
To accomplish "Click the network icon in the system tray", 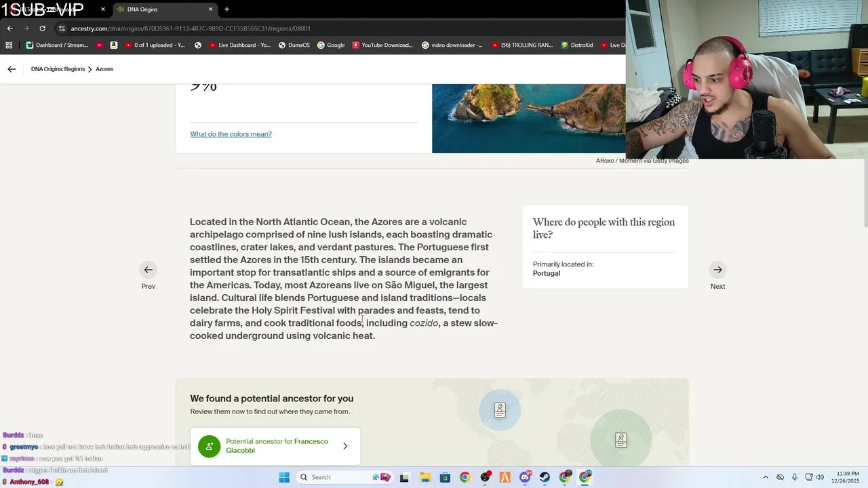I will tap(810, 477).
